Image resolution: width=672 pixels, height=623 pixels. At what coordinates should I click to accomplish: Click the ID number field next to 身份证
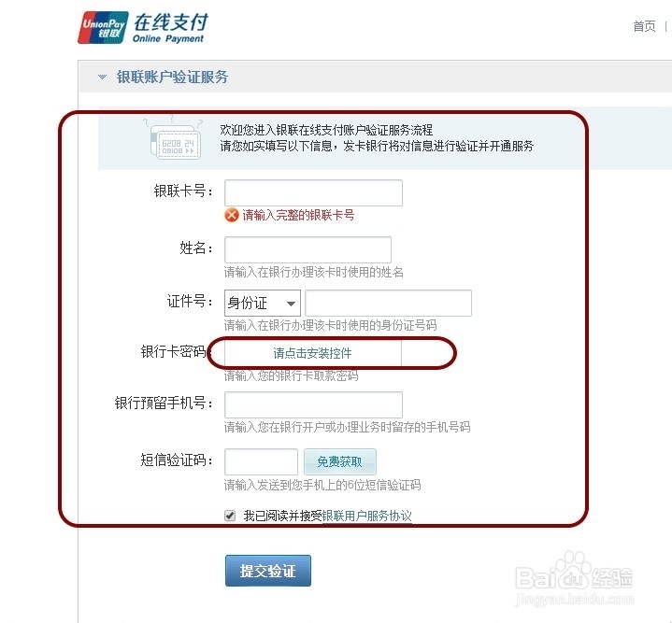point(388,304)
